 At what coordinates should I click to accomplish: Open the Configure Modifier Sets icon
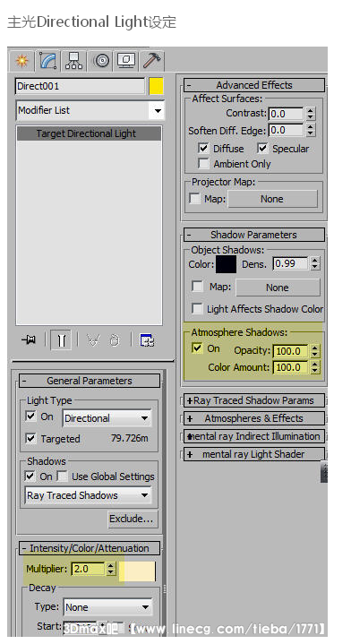(x=147, y=340)
